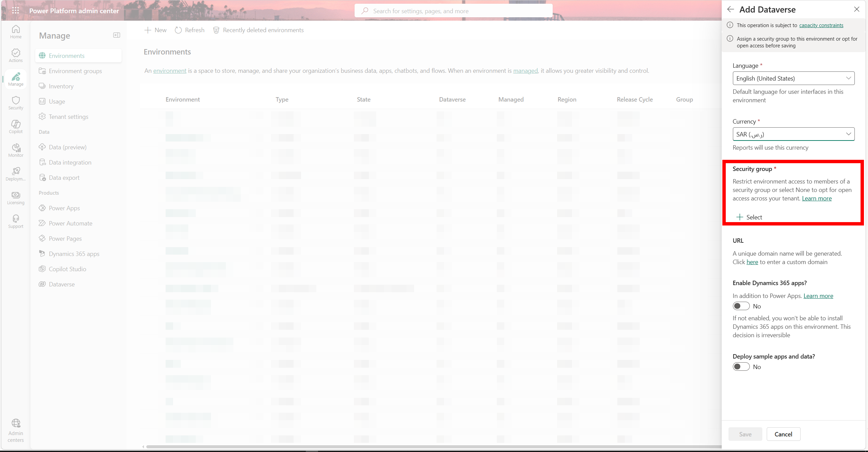This screenshot has height=452, width=868.
Task: Click New environment button
Action: point(155,30)
